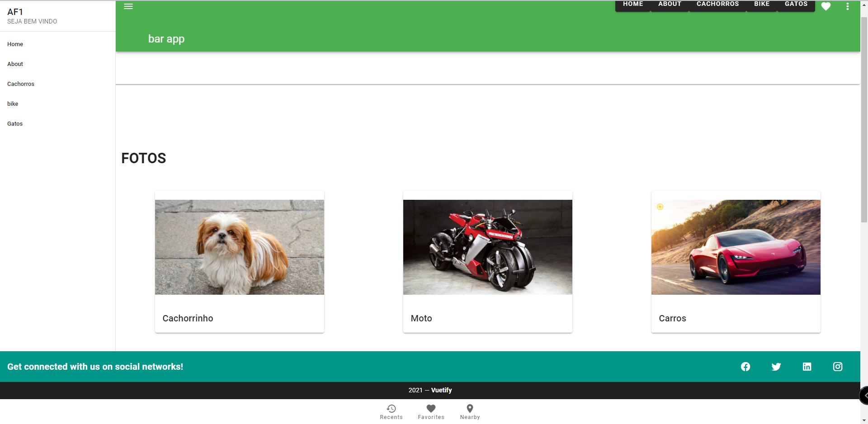Select Favorites in bottom navigation

[x=431, y=412]
